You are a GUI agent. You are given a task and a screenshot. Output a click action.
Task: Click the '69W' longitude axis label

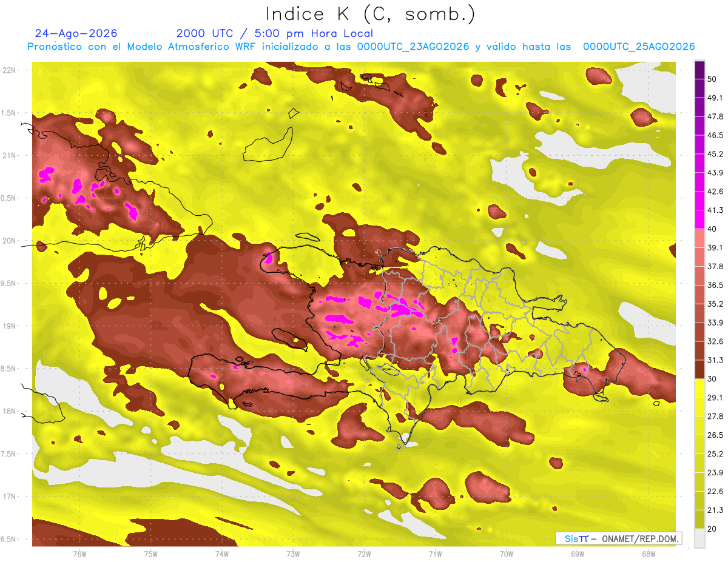577,554
